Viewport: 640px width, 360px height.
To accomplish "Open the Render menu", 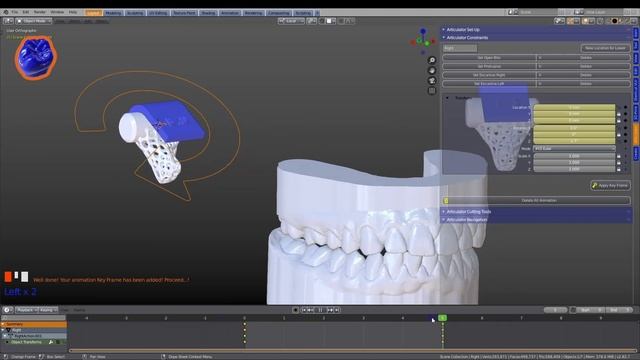I will coord(40,12).
